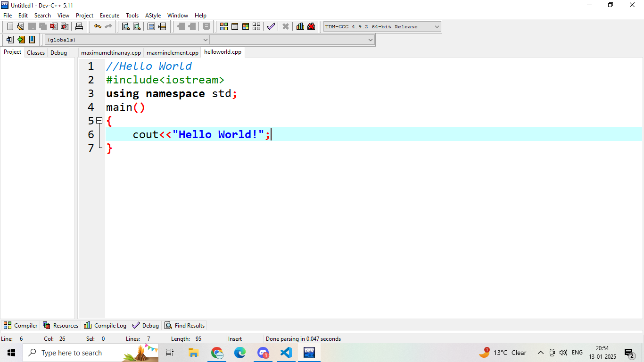Compile using the four-colored-squares icon
This screenshot has height=362, width=644.
pyautogui.click(x=224, y=26)
